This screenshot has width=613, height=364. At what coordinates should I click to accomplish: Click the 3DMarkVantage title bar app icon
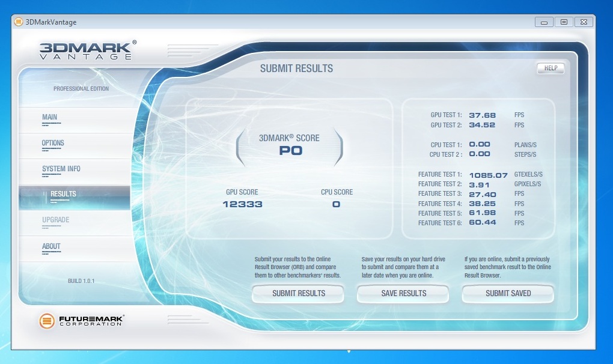point(19,22)
